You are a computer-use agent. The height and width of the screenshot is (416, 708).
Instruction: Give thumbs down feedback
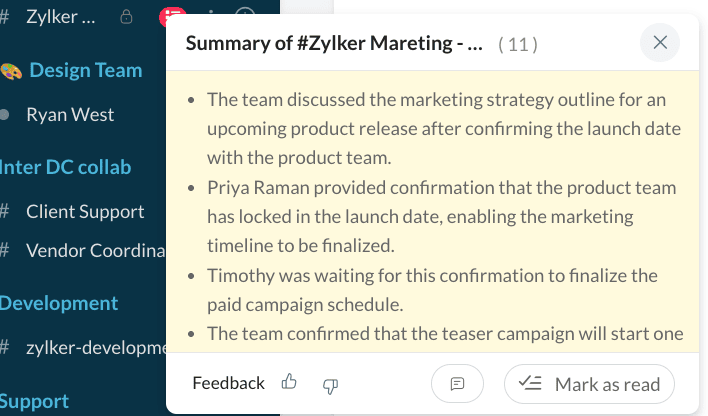[x=330, y=386]
